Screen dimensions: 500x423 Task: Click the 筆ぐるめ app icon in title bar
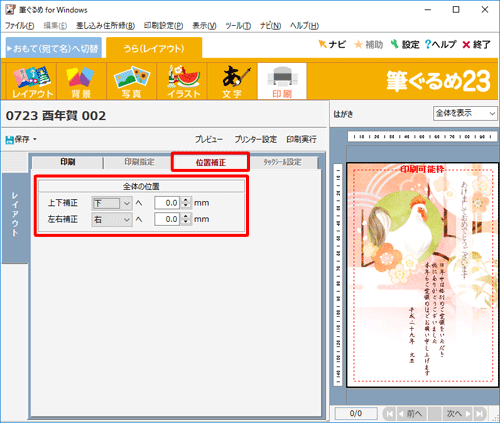point(10,10)
